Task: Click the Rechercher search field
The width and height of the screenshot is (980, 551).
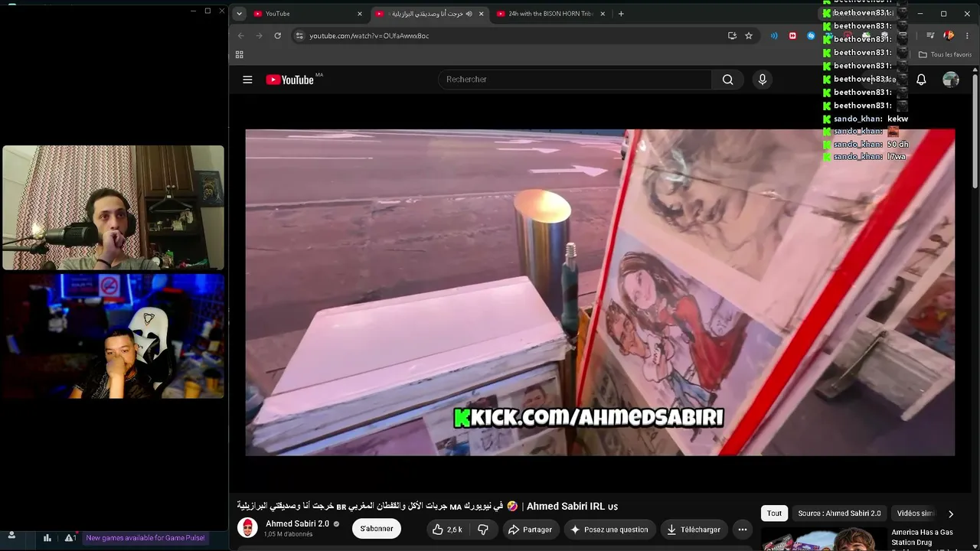Action: [574, 80]
